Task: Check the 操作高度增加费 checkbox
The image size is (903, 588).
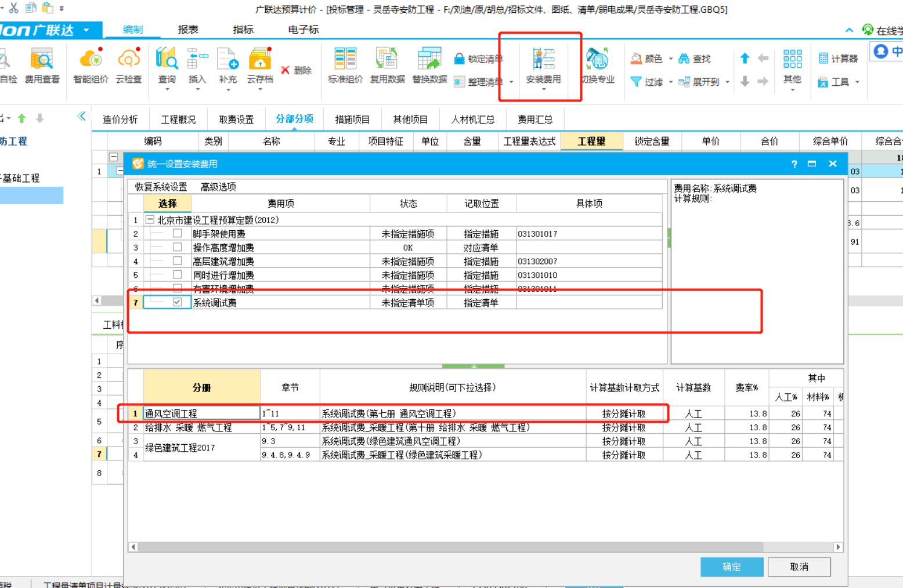Action: click(178, 247)
